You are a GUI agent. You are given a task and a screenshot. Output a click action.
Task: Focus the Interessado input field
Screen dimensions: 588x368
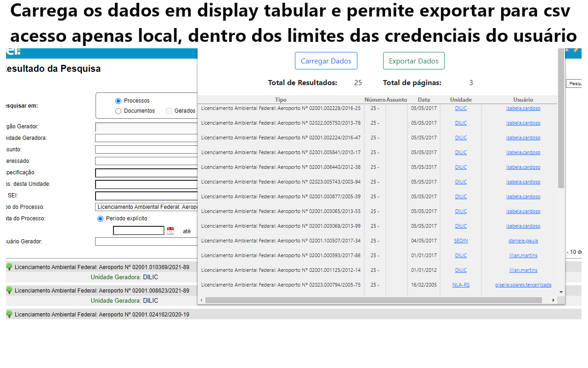click(x=146, y=161)
